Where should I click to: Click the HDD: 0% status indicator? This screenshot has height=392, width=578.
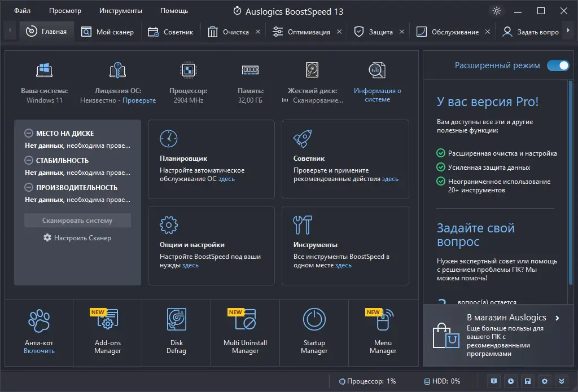pos(442,381)
